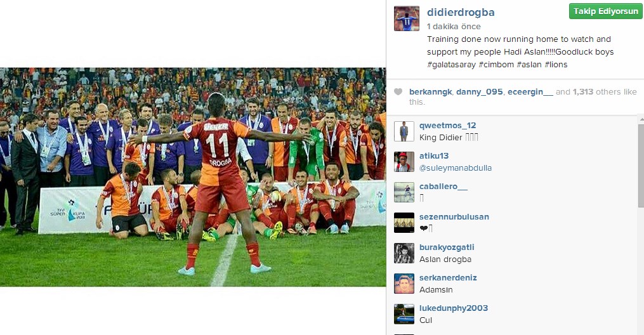
Task: Click didierdrogba profile avatar picture
Action: (407, 18)
